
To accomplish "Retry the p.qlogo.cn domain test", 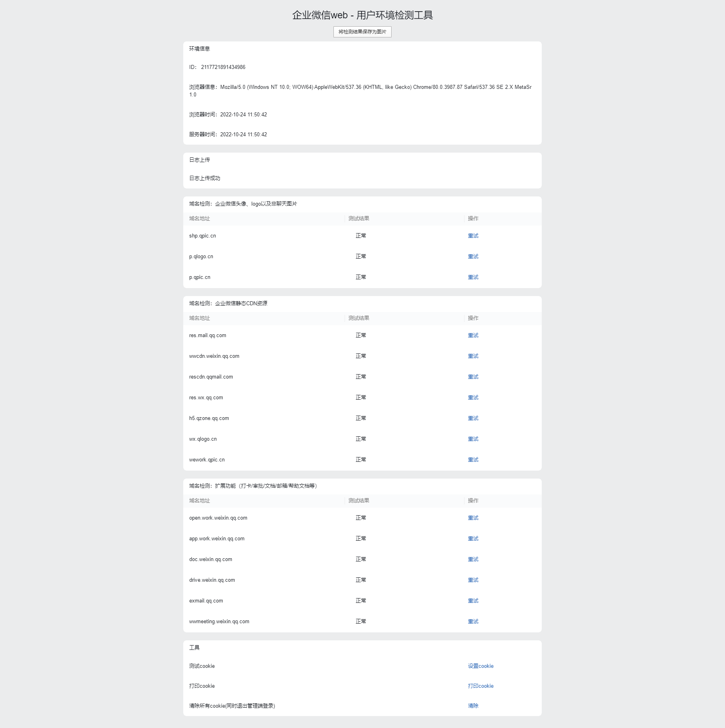I will [x=473, y=257].
